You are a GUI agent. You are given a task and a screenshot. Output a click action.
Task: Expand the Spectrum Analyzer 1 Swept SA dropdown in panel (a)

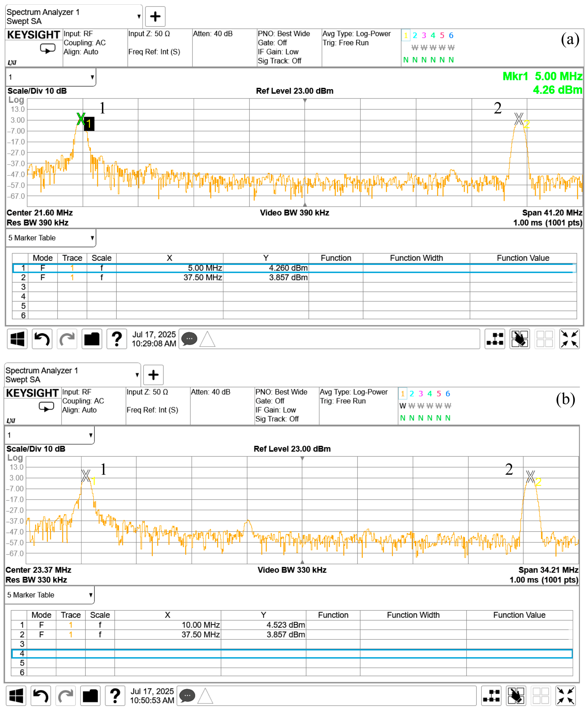(74, 16)
